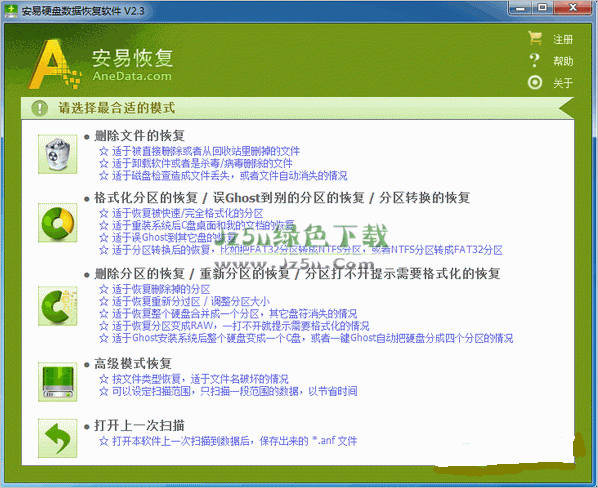Click the formatted partition recovery pie icon
This screenshot has height=488, width=598.
[x=58, y=223]
